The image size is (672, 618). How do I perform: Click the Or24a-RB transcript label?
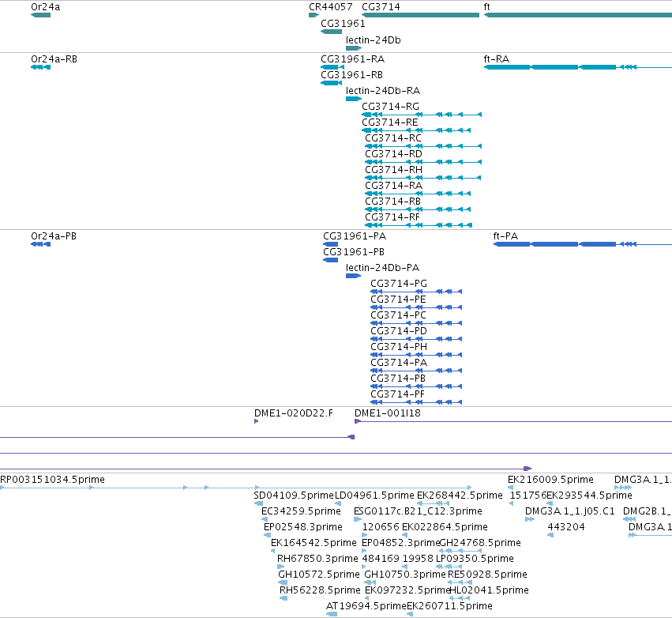click(x=54, y=59)
